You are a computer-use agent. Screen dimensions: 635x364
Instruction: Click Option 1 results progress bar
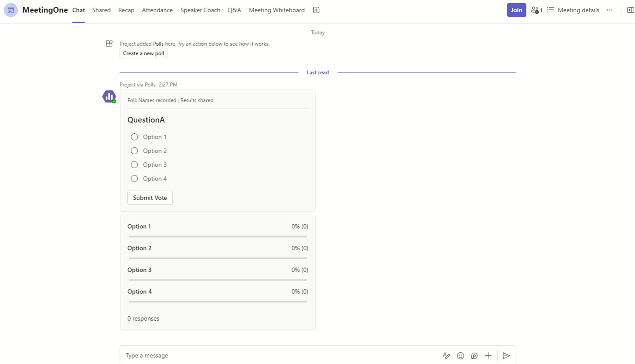point(218,237)
